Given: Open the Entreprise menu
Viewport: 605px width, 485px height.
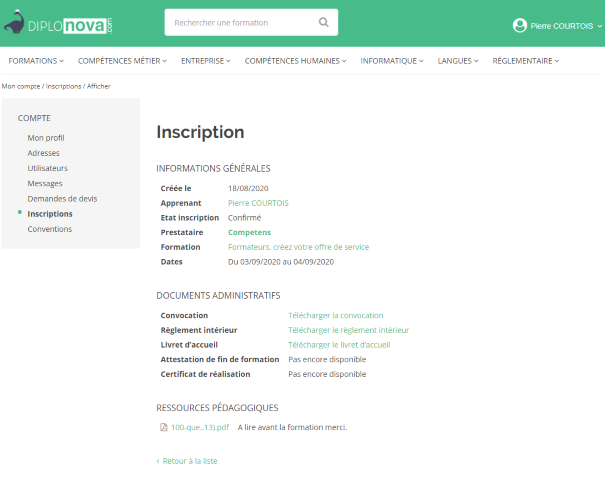Looking at the screenshot, I should 205,61.
